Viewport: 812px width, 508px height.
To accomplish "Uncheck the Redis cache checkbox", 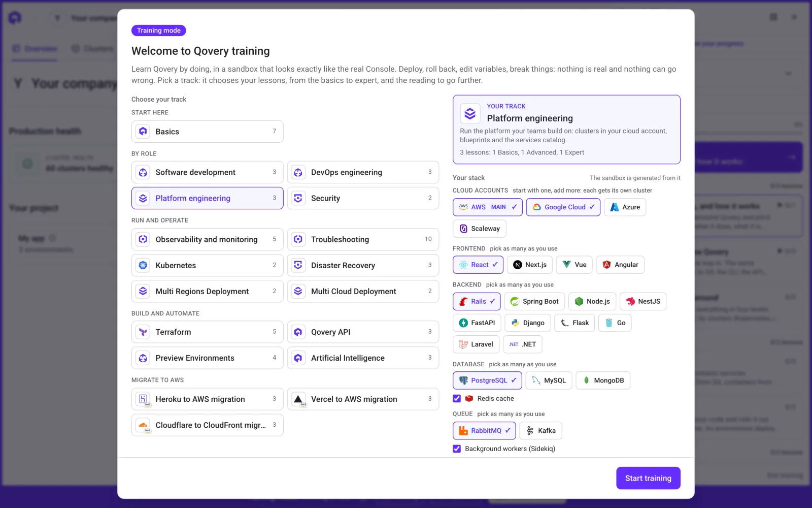I will (457, 398).
